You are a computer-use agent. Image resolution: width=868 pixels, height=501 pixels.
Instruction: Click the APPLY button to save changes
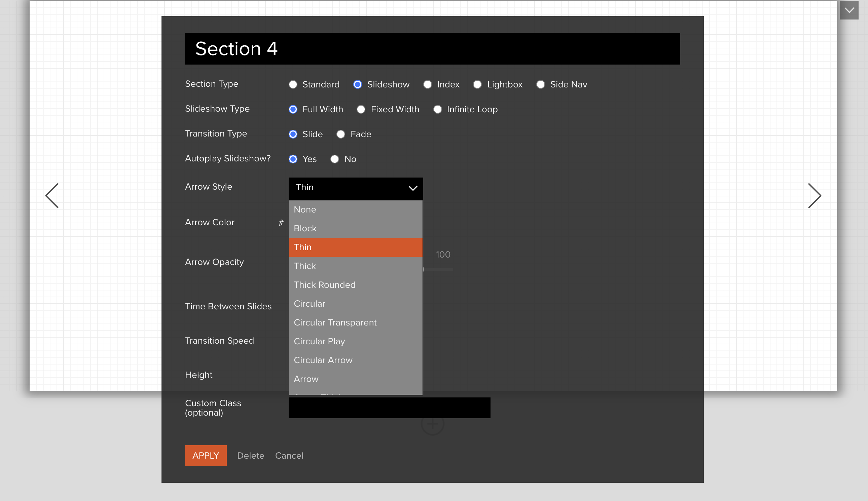[x=205, y=455]
